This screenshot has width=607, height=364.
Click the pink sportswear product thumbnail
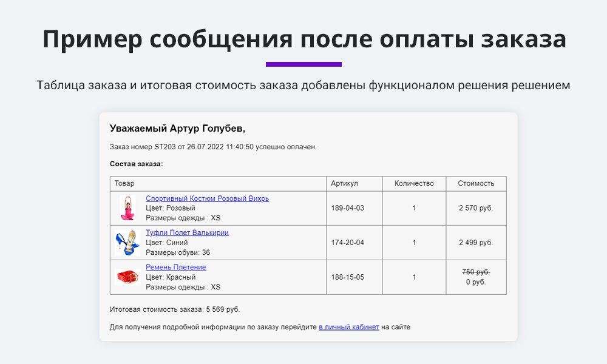(128, 207)
